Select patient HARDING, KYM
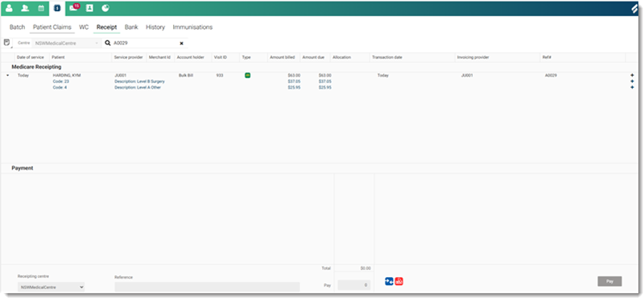Screen dimensions: 644x298 pyautogui.click(x=67, y=75)
